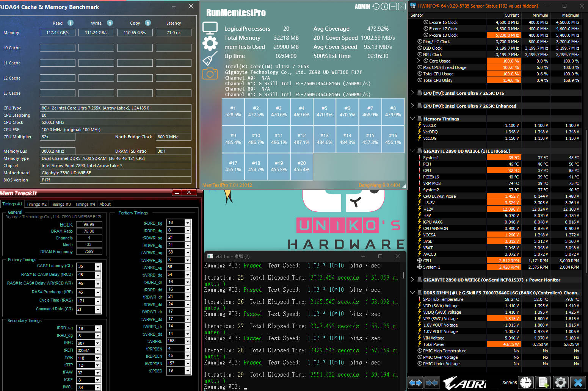
Task: Collapse the Memory Timings section
Action: [412, 119]
